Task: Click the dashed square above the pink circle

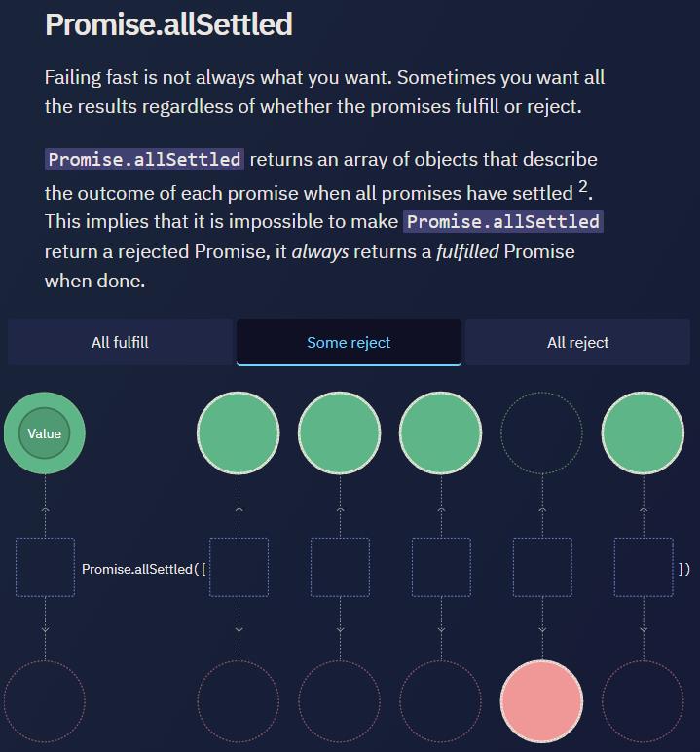Action: point(541,568)
